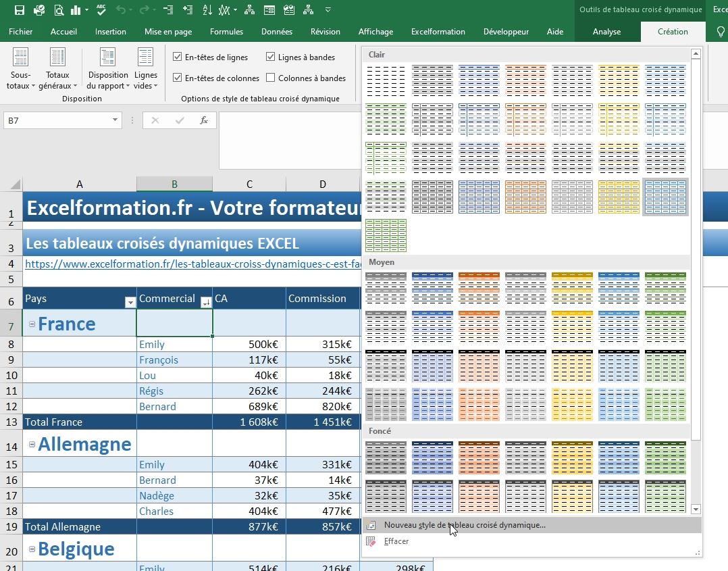Click the cell showing Régis
The image size is (728, 571).
(x=174, y=391)
